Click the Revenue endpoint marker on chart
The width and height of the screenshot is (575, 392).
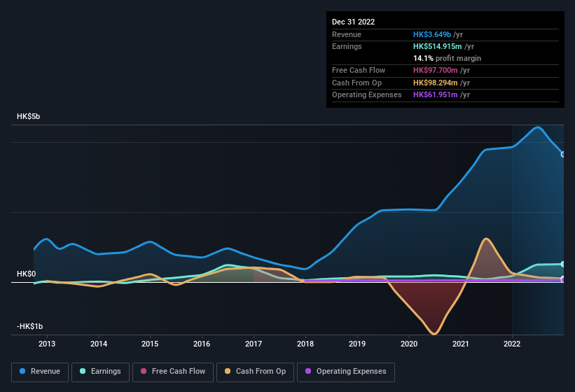(563, 154)
